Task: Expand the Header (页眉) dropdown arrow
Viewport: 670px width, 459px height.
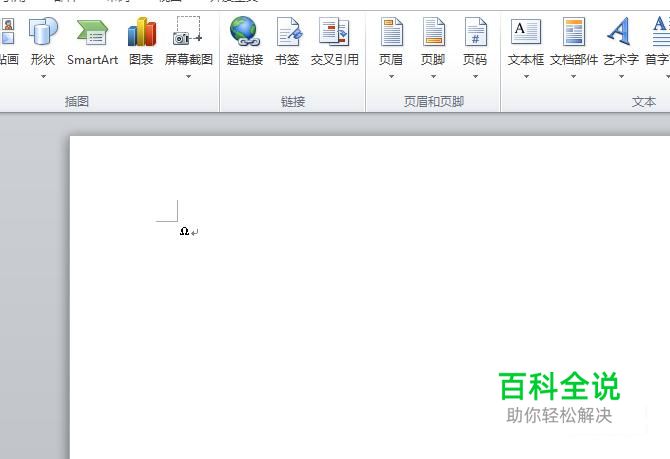Action: click(391, 77)
